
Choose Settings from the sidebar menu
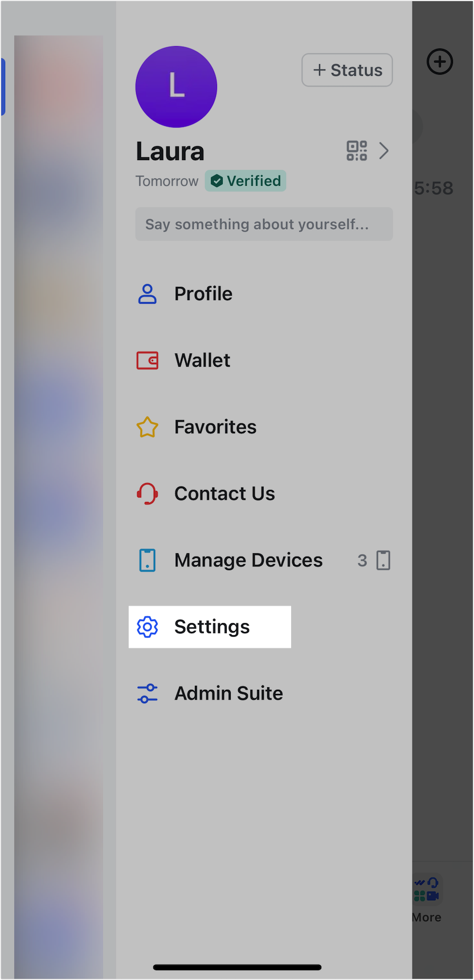tap(211, 627)
